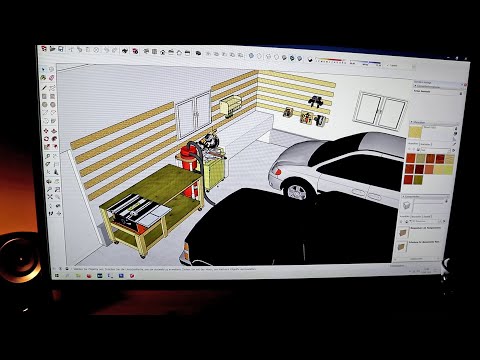Select the Zoom magnifier tool
Image resolution: width=480 pixels, height=360 pixels.
click(x=49, y=189)
